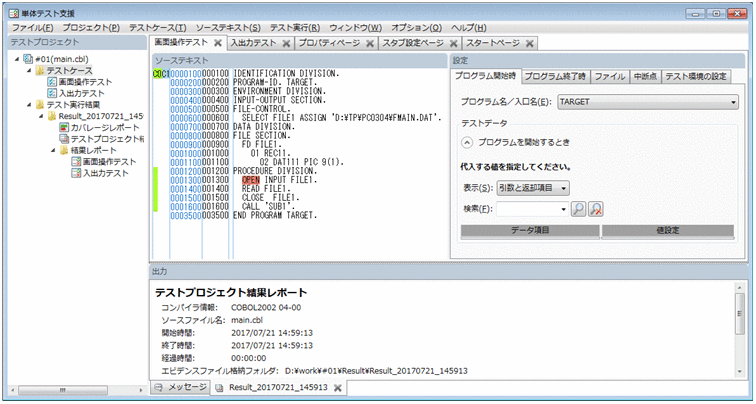Click the テストプロジェクト結果 report icon in tree
This screenshot has width=756, height=404.
pos(64,139)
